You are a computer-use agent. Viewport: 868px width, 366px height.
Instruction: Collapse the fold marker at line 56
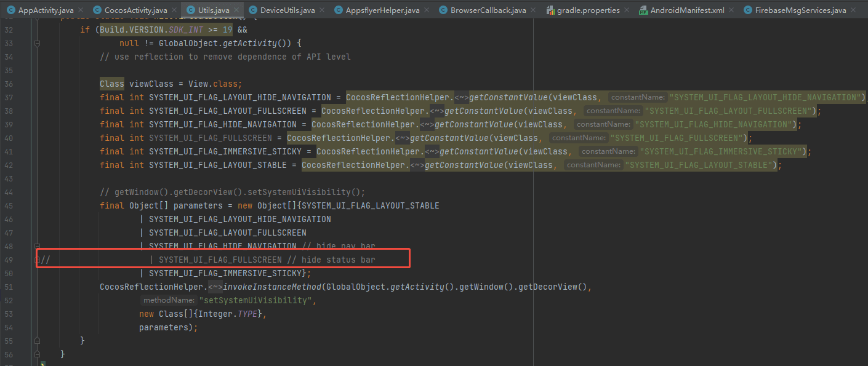tap(38, 354)
